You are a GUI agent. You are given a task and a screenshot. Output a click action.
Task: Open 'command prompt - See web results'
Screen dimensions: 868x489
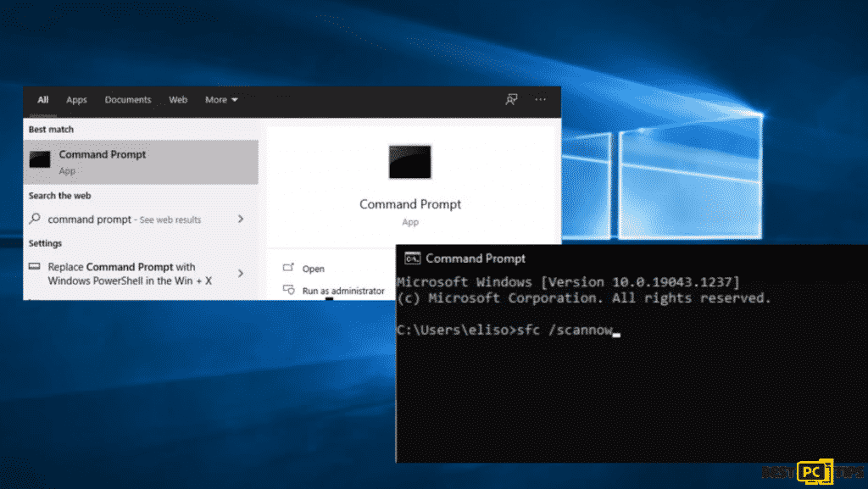click(124, 219)
